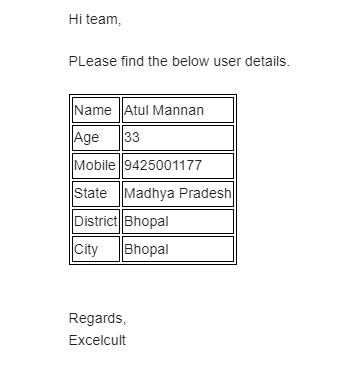This screenshot has width=362, height=377.
Task: Click the 'Hi team,' greeting line
Action: point(95,19)
